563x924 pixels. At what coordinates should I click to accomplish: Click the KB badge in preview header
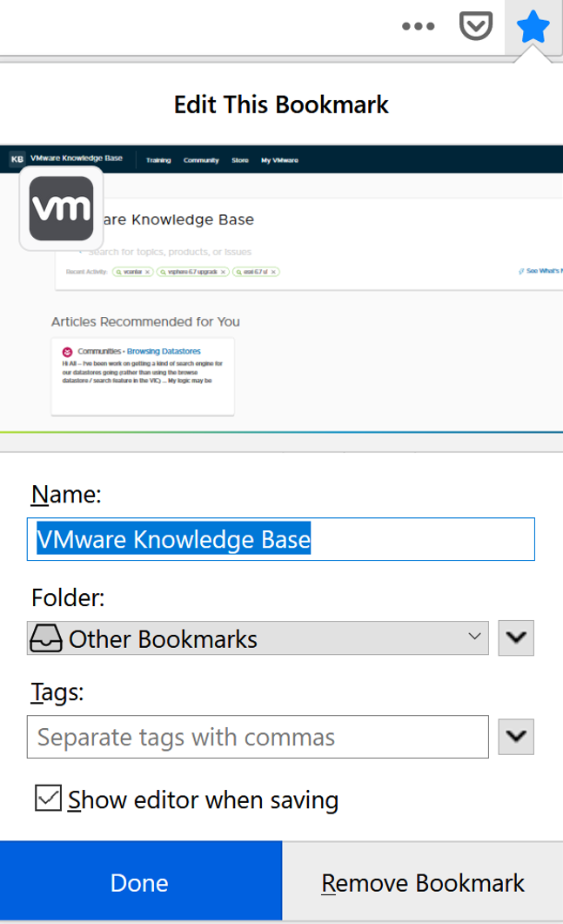[17, 159]
